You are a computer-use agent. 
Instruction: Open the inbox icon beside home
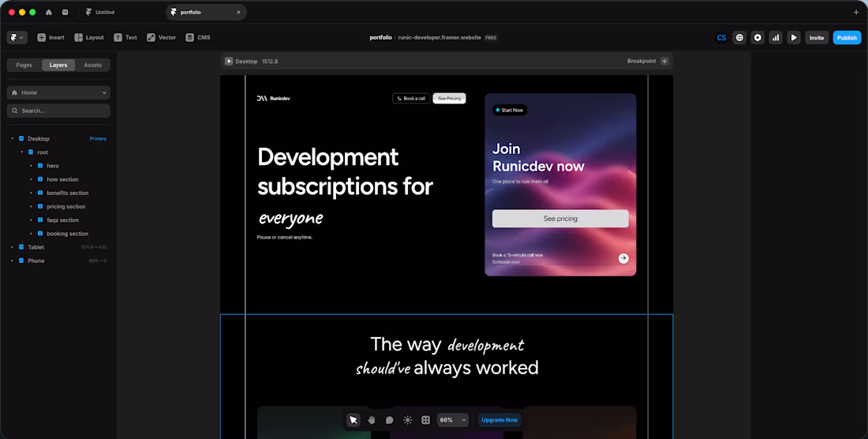pyautogui.click(x=65, y=12)
